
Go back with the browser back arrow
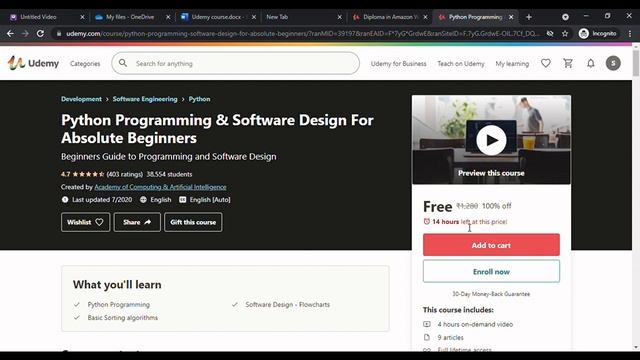[x=10, y=33]
